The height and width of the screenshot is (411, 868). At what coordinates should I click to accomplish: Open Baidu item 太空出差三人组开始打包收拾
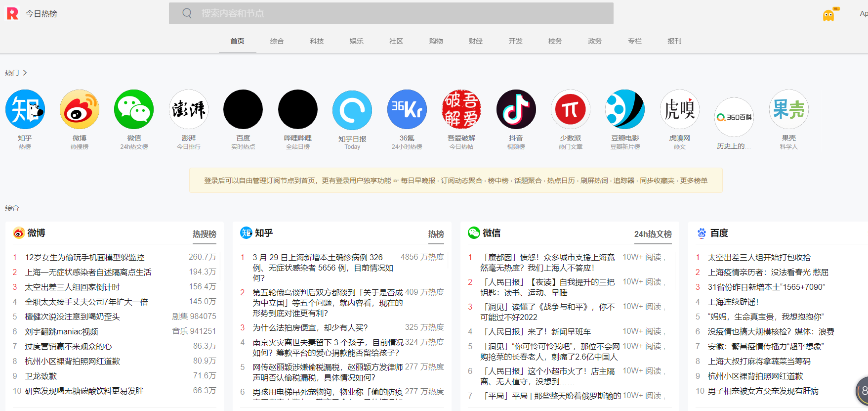pos(759,257)
